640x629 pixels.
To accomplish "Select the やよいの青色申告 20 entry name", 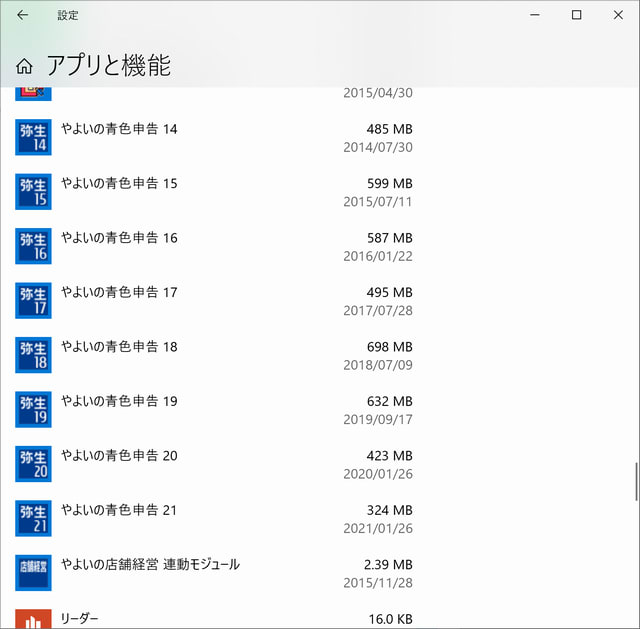I will [x=119, y=456].
